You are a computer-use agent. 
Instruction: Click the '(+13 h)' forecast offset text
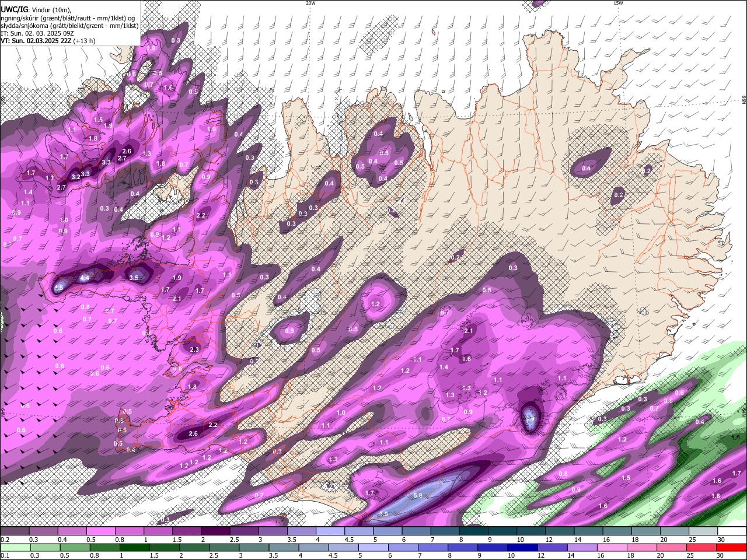tap(85, 41)
